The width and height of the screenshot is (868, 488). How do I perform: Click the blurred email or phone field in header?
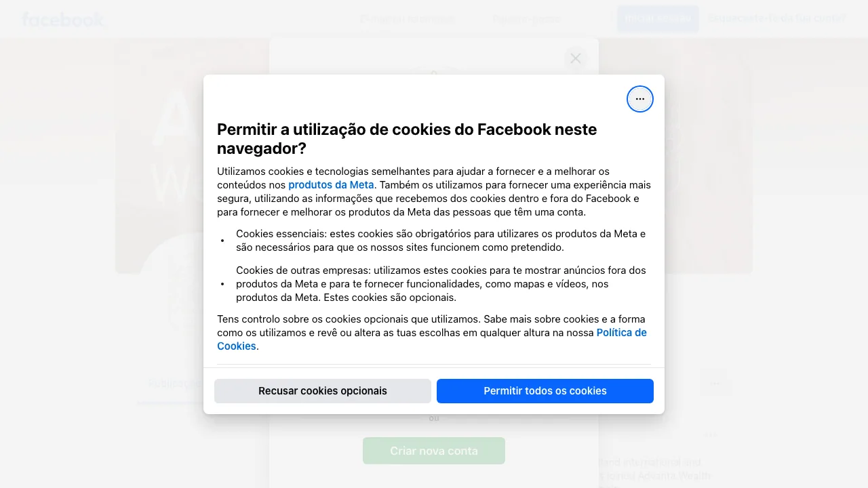pos(408,19)
